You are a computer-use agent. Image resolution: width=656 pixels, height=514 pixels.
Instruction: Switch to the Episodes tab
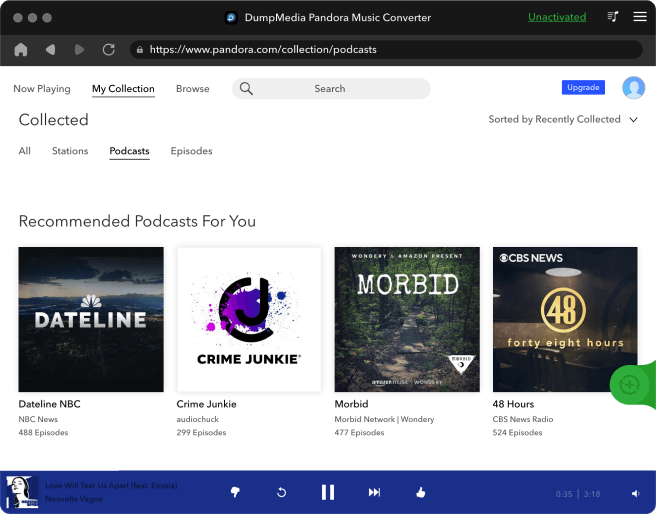point(191,151)
